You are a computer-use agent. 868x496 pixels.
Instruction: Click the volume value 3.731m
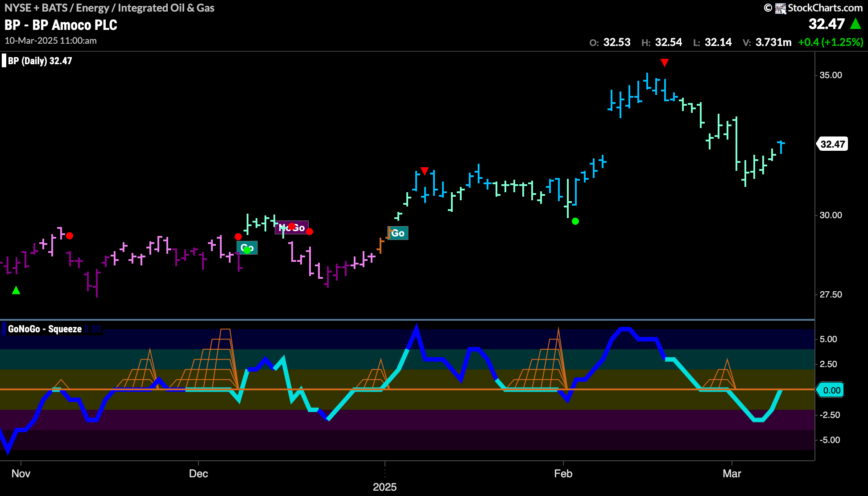click(773, 42)
